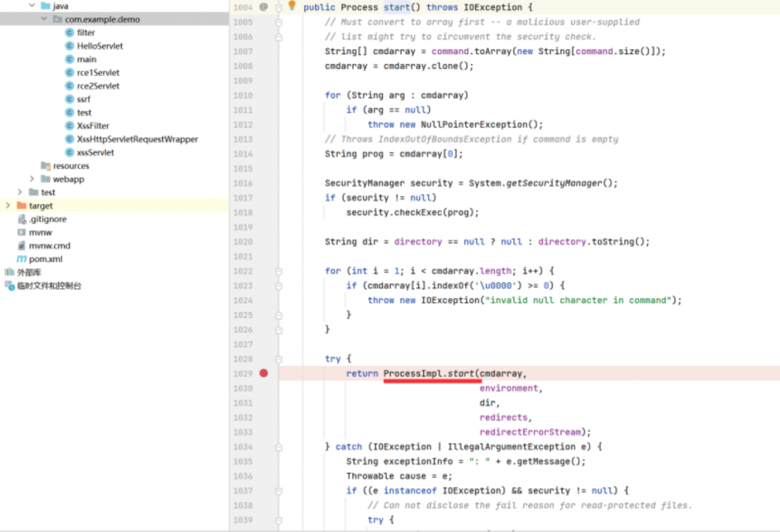Select the XssHttpServletRequestWrapper class
This screenshot has height=532, width=780.
tap(137, 139)
